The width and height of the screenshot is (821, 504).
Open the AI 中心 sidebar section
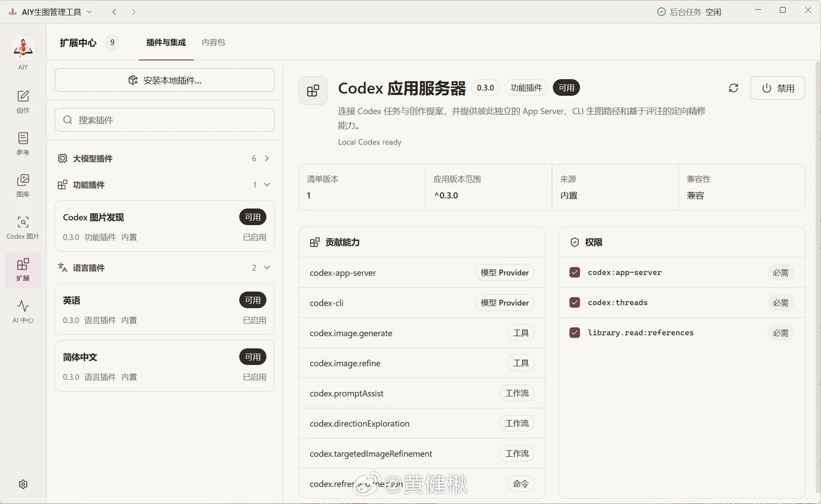23,311
